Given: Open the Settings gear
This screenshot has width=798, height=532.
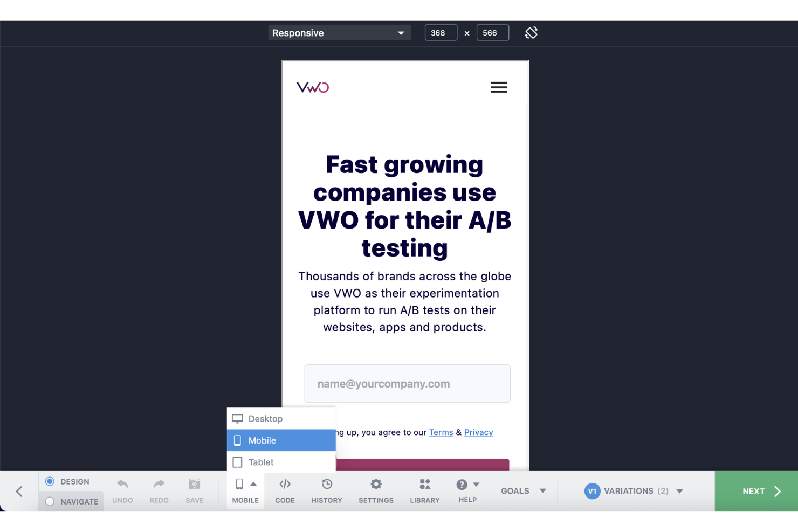Looking at the screenshot, I should click(376, 491).
